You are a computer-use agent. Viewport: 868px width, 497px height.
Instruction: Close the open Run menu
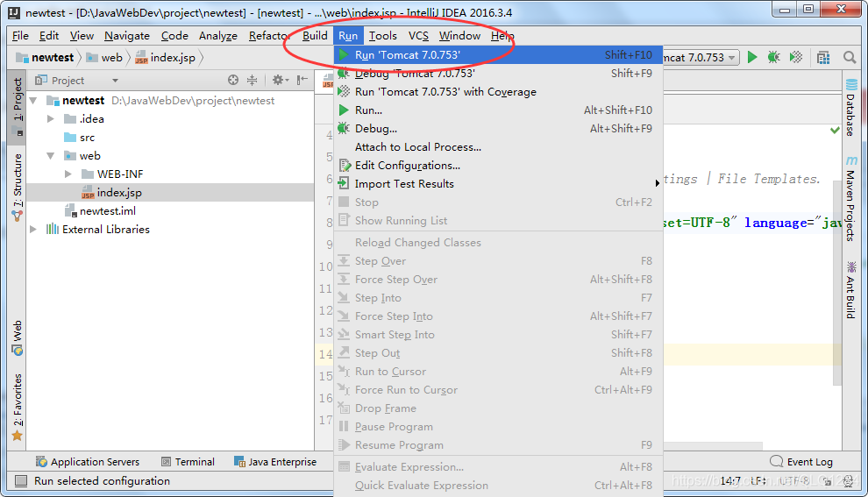348,35
